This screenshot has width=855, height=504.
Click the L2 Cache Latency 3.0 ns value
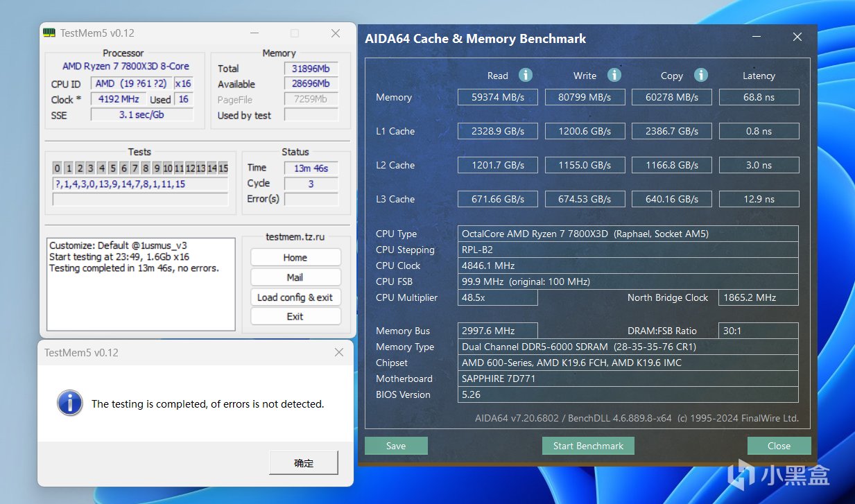coord(759,165)
